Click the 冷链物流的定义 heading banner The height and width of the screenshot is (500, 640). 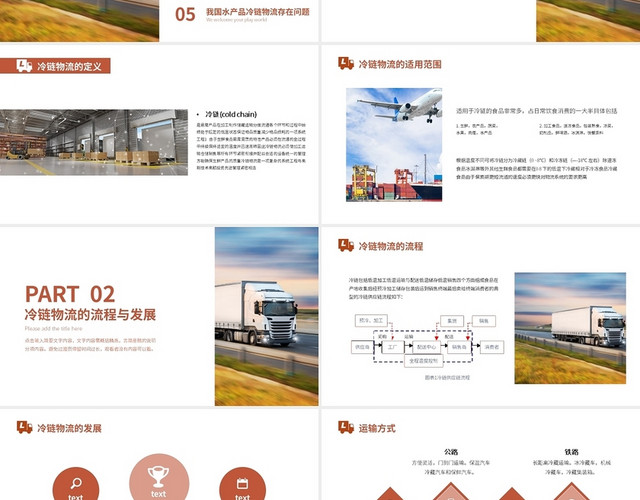55,66
